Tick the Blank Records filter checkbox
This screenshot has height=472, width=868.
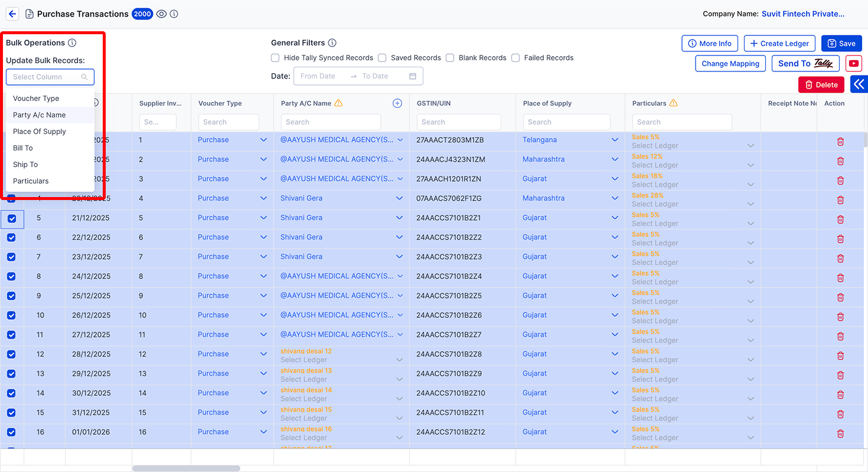coord(450,58)
